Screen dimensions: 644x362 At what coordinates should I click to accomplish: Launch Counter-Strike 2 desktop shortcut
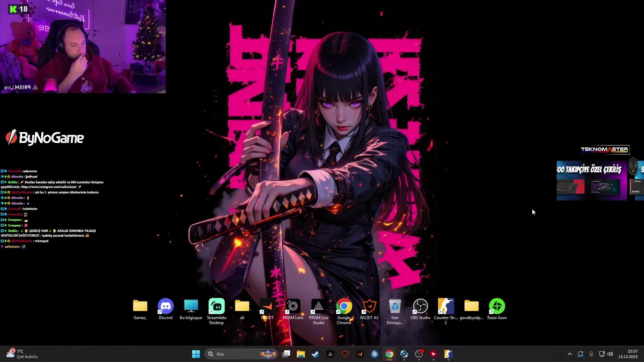point(446,312)
